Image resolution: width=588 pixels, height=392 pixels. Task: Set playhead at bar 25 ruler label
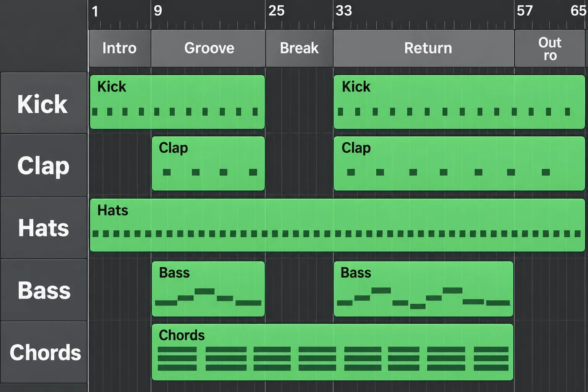276,11
